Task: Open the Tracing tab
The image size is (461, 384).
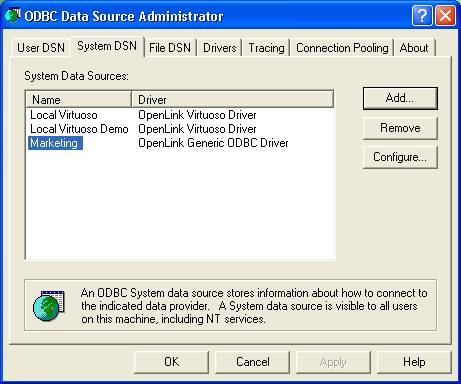Action: click(266, 48)
